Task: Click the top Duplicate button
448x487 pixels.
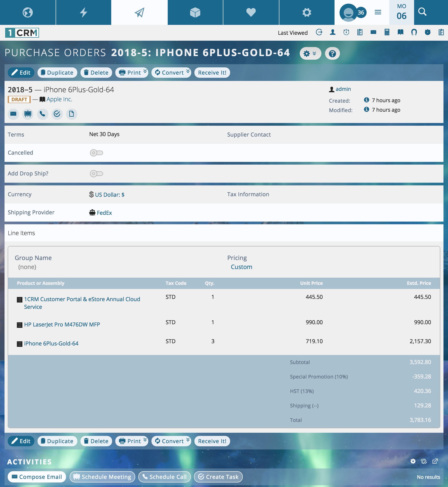Action: tap(57, 73)
